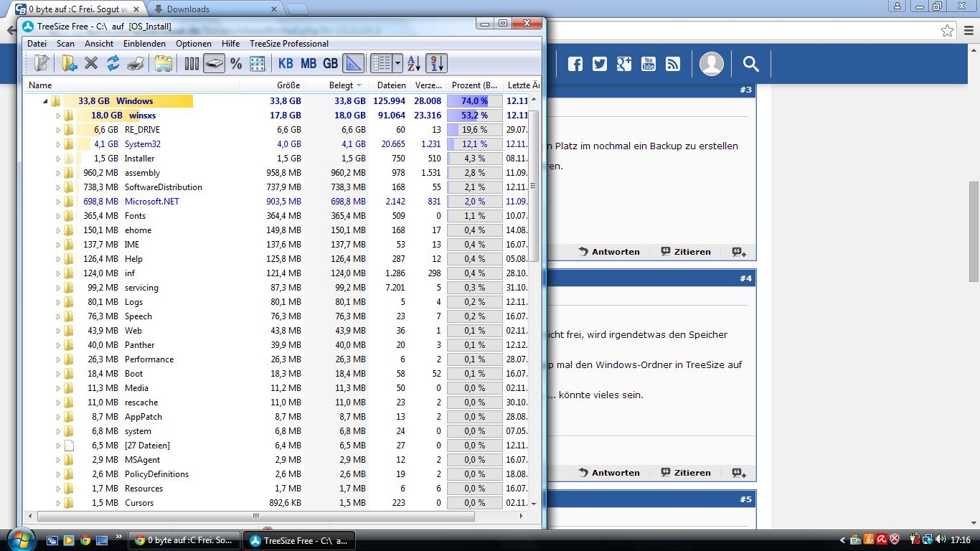Sort by name with A-Z icon
The width and height of the screenshot is (980, 551).
click(x=414, y=63)
